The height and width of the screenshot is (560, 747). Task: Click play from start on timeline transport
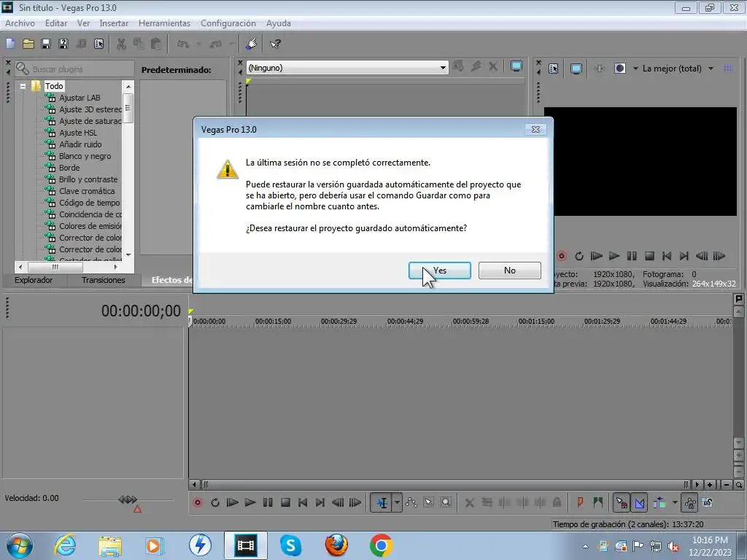[x=233, y=502]
